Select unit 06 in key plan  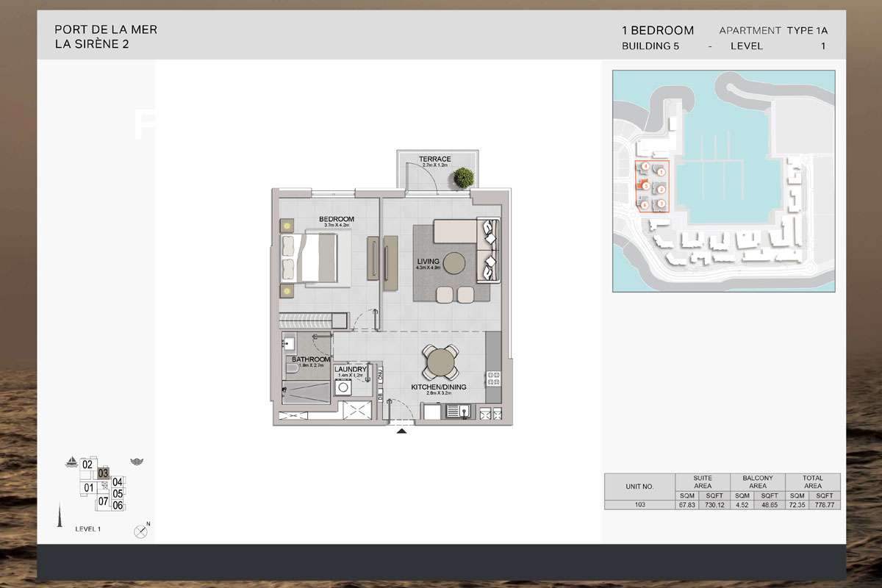tap(117, 505)
